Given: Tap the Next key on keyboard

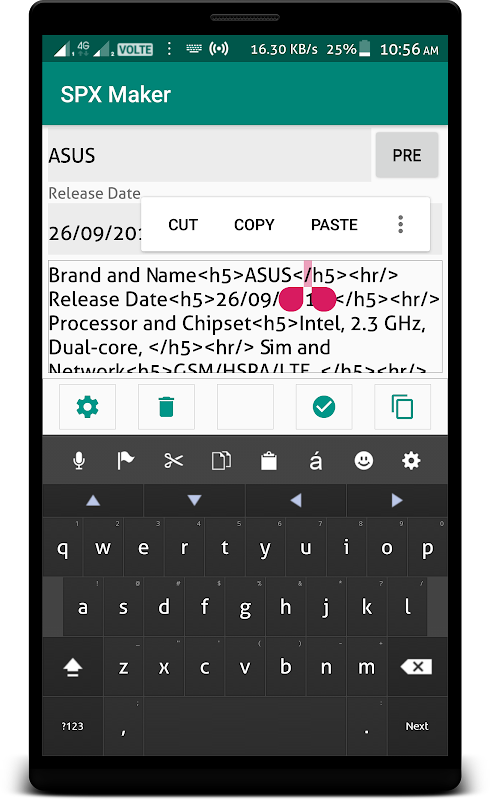Looking at the screenshot, I should click(x=417, y=726).
